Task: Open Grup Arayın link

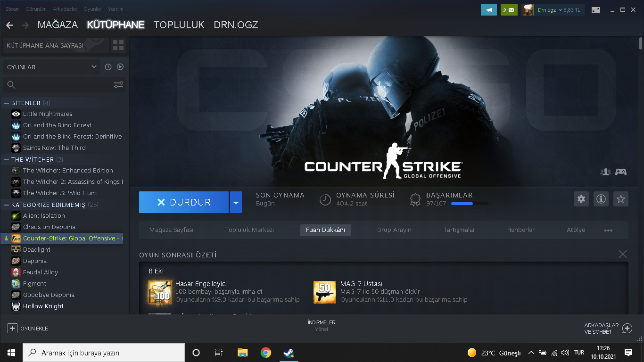Action: pyautogui.click(x=394, y=230)
